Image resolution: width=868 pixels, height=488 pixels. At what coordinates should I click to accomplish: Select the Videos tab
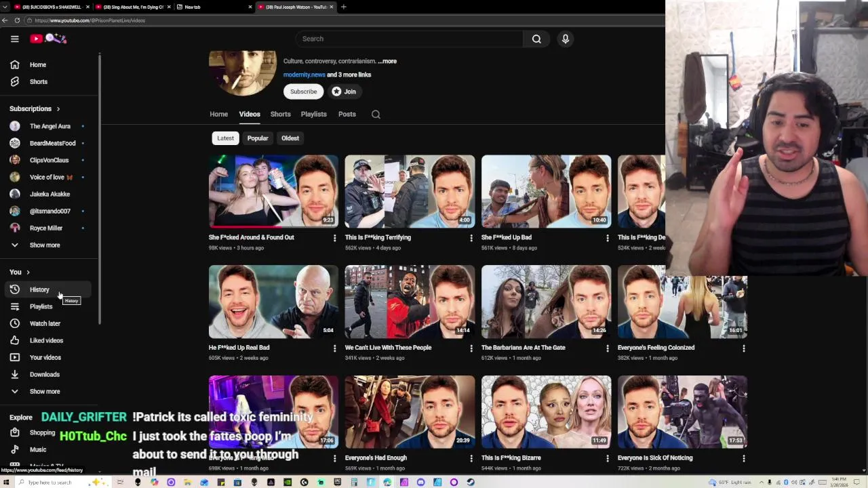coord(250,114)
